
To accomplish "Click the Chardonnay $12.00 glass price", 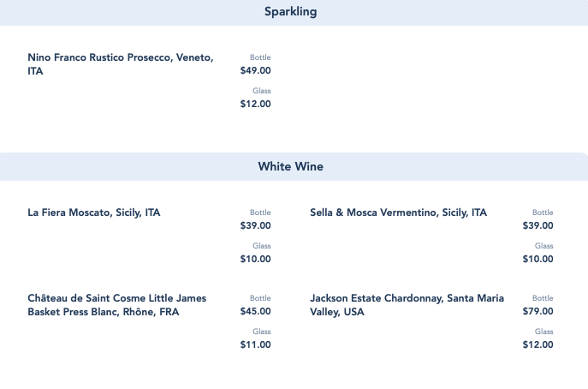I will (x=538, y=345).
